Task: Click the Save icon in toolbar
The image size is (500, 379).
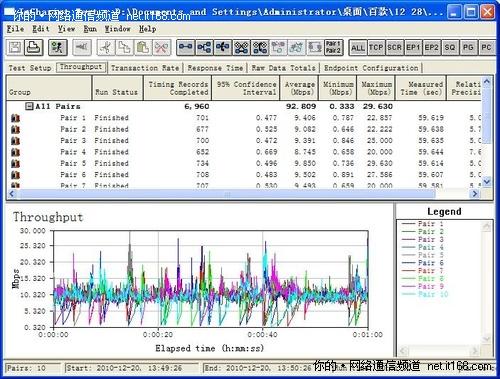Action: point(15,48)
